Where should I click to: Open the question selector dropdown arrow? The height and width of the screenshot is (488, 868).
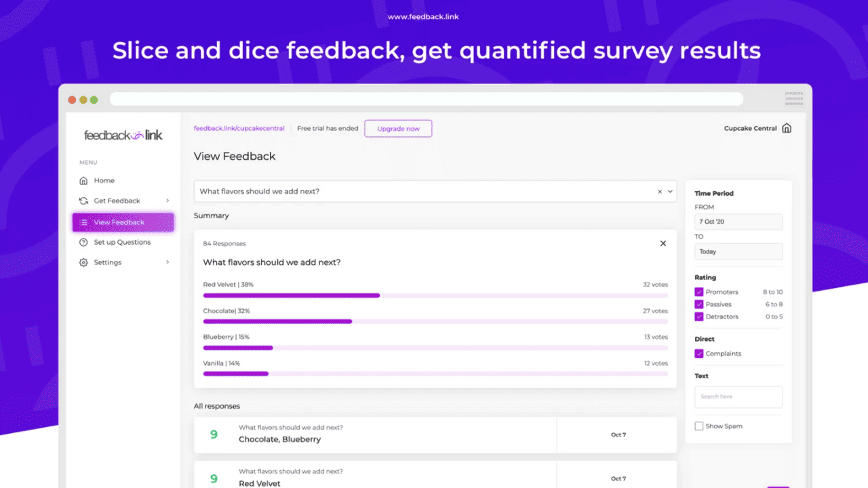(x=670, y=192)
